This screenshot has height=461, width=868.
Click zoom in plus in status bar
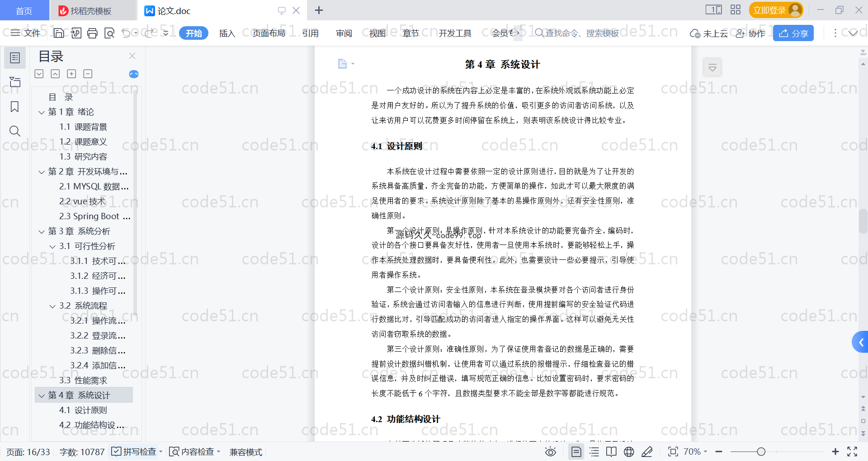click(835, 452)
